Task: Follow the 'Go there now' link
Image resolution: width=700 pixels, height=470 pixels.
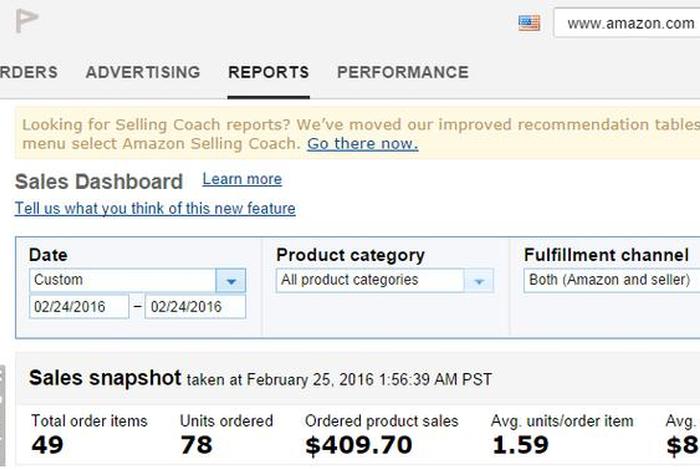Action: pyautogui.click(x=362, y=143)
